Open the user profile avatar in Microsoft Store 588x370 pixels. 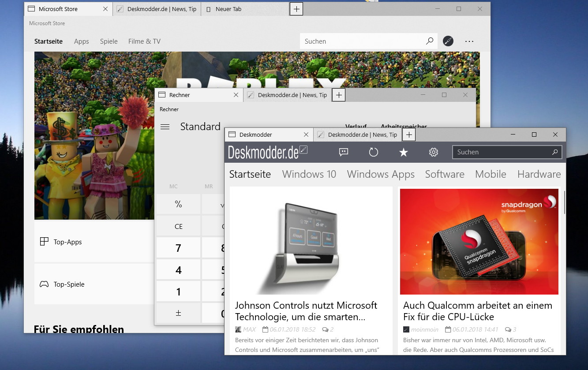pyautogui.click(x=448, y=41)
